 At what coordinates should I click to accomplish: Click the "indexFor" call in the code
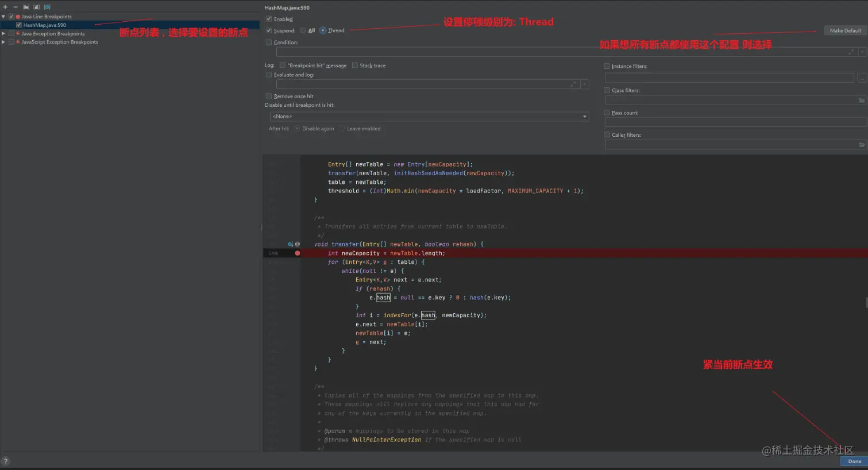[x=397, y=315]
